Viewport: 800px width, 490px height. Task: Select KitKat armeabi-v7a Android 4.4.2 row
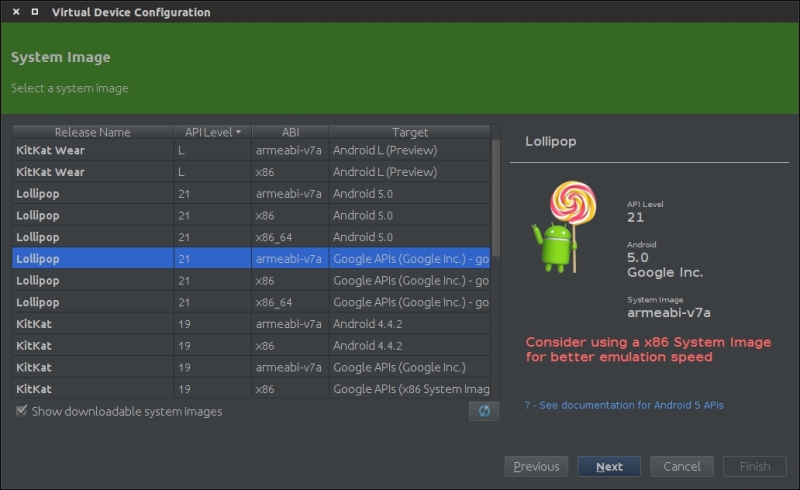(x=251, y=324)
